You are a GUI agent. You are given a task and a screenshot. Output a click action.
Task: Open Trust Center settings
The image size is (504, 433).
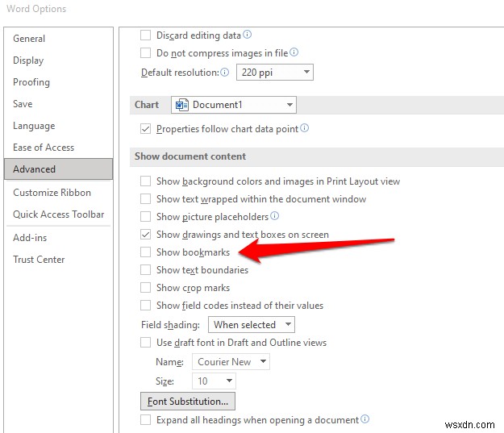pos(59,260)
